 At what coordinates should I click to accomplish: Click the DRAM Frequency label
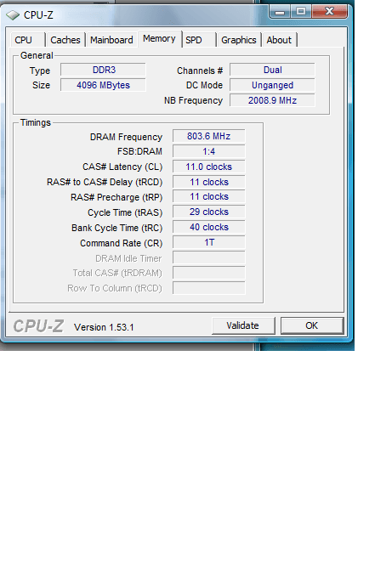pos(126,137)
